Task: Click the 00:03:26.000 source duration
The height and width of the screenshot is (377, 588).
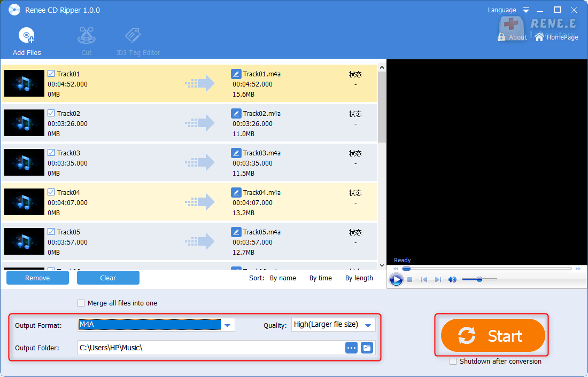Action: tap(67, 124)
